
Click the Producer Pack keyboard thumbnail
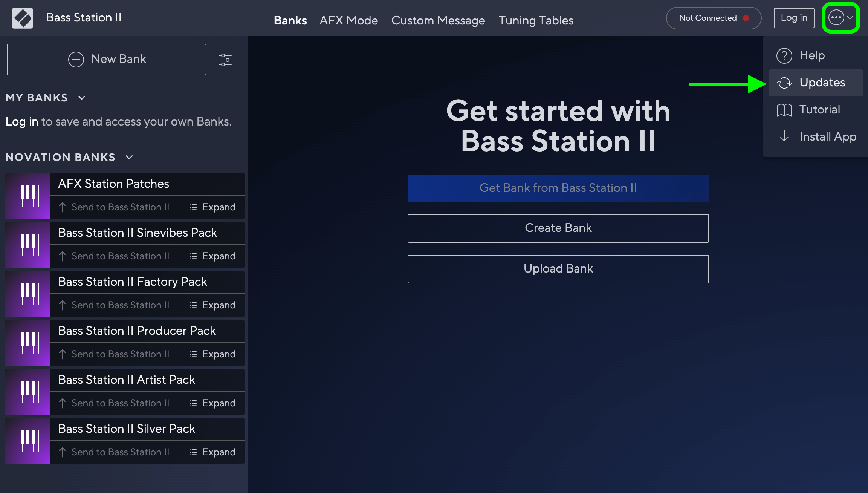(28, 343)
